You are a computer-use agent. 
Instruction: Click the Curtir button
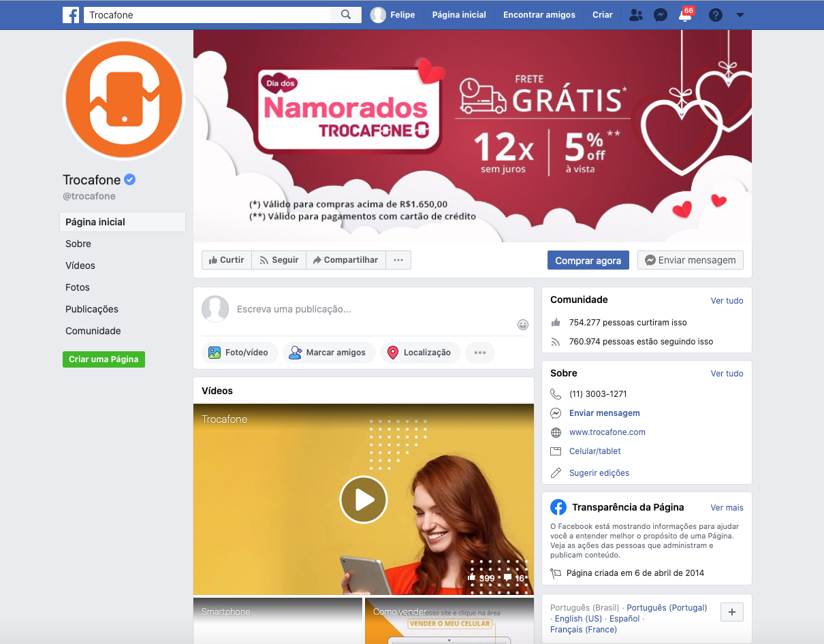click(x=227, y=260)
